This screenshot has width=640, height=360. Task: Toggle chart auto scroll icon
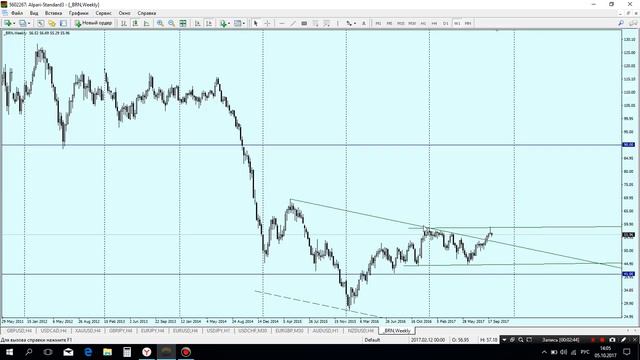tap(198, 24)
